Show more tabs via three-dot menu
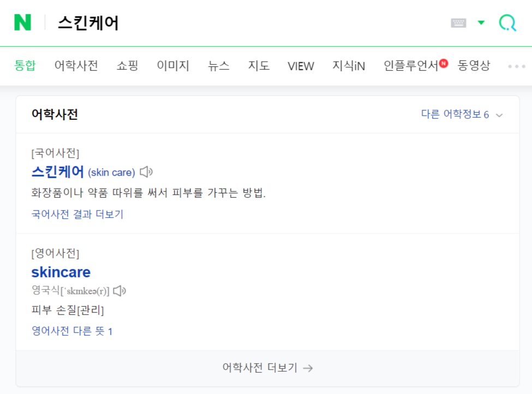The height and width of the screenshot is (394, 532). click(x=516, y=66)
